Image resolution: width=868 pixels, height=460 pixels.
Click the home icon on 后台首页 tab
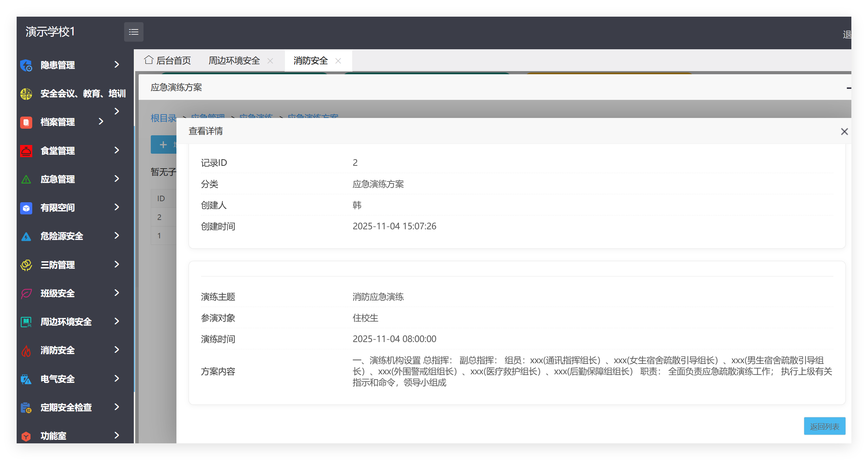148,60
